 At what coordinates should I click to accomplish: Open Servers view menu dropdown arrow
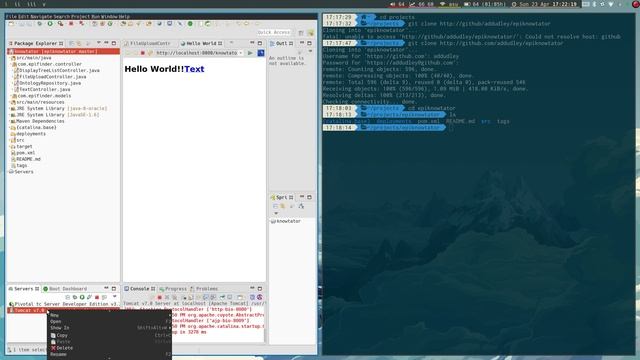click(x=115, y=297)
